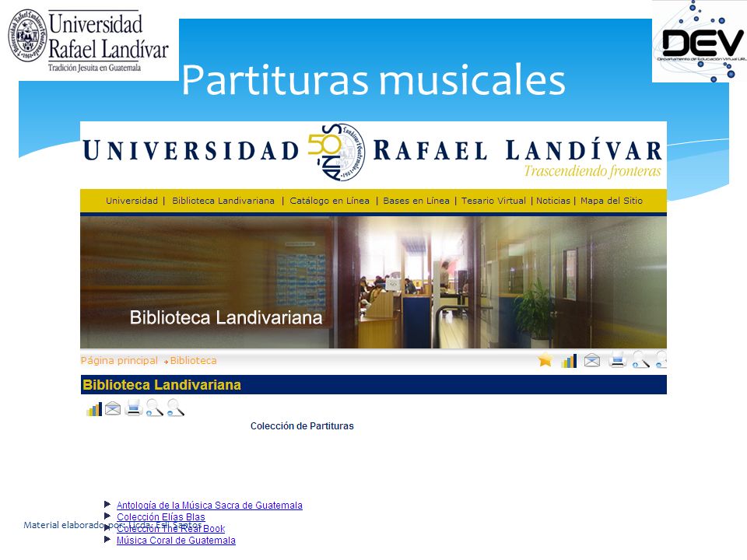This screenshot has height=560, width=747.
Task: Click the Página principal breadcrumb link
Action: click(119, 361)
